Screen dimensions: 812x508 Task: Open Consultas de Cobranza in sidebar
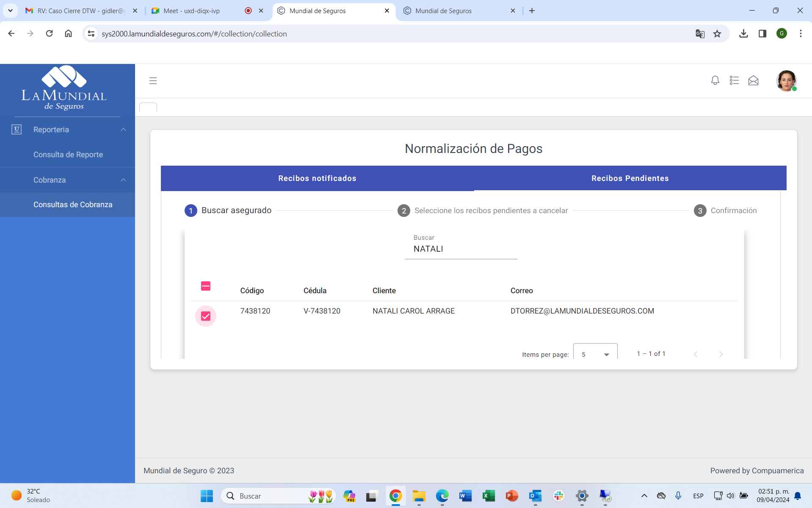(x=73, y=205)
